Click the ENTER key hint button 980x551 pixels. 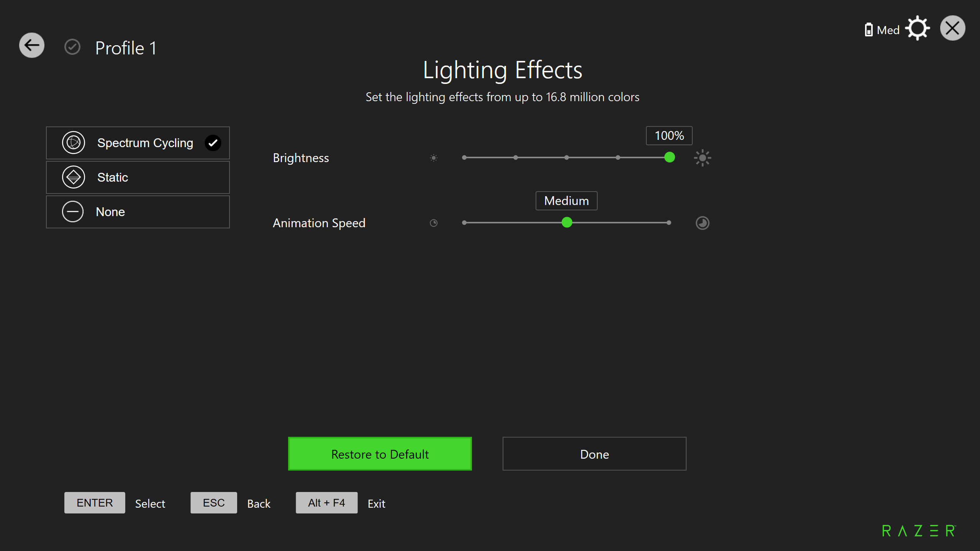click(95, 503)
